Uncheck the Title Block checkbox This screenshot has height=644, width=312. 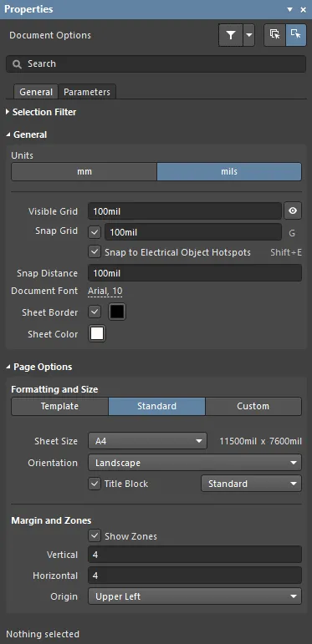[95, 484]
